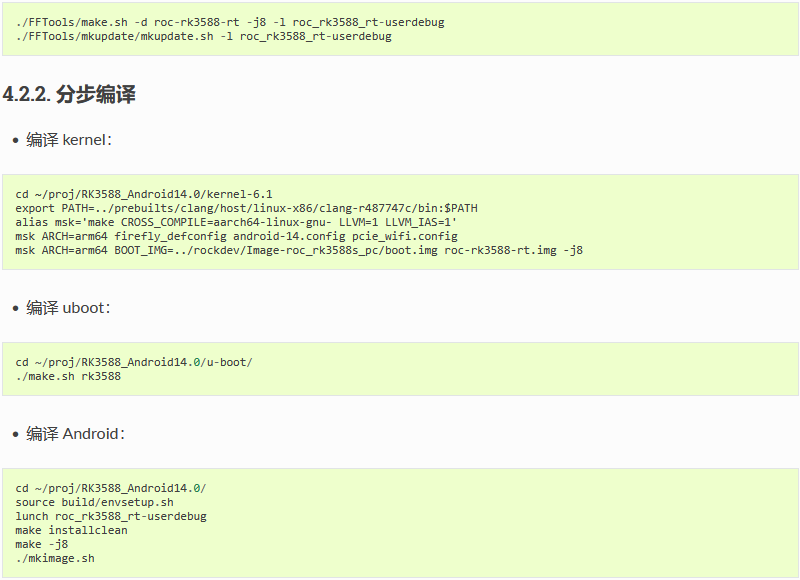Screen dimensions: 800x580
Task: Click the 'msk ARCH=arm64 firefly_defconfig' line
Action: click(236, 236)
